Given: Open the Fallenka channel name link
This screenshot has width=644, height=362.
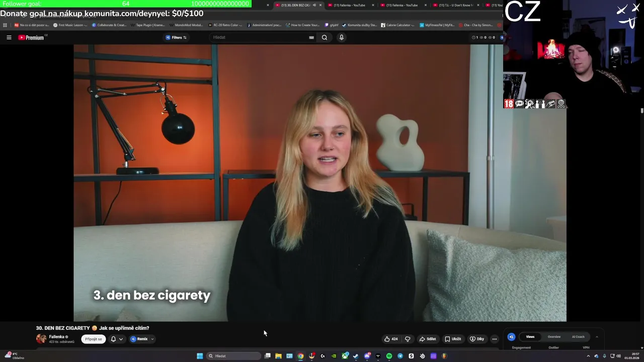Looking at the screenshot, I should tap(56, 337).
